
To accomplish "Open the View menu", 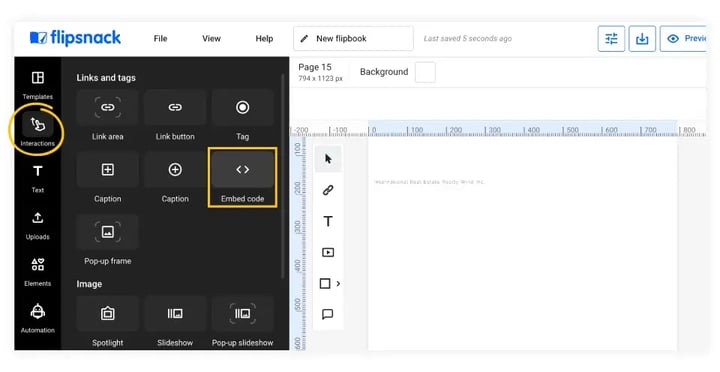I will tap(211, 39).
